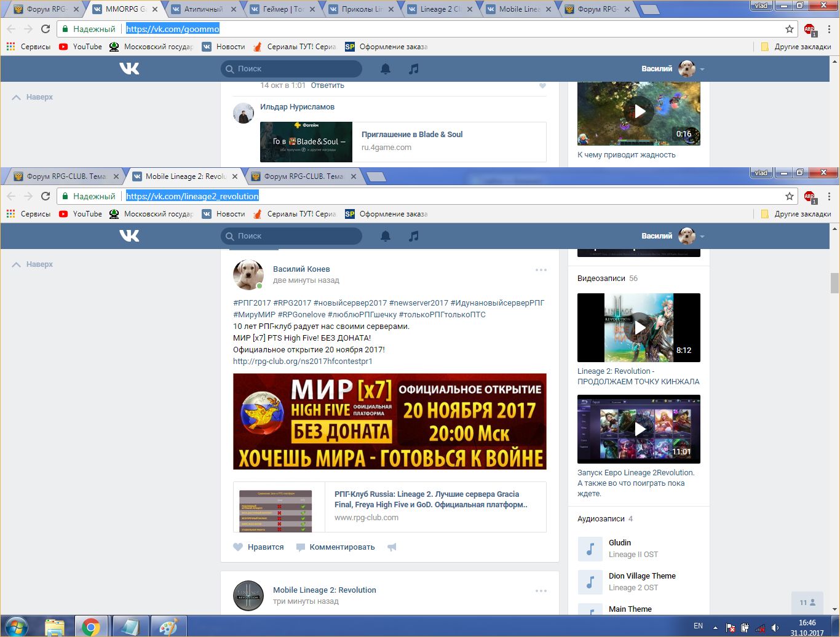Screen dimensions: 840x637
Task: Open notifications bell in the lineage2_revolution window
Action: click(x=386, y=235)
